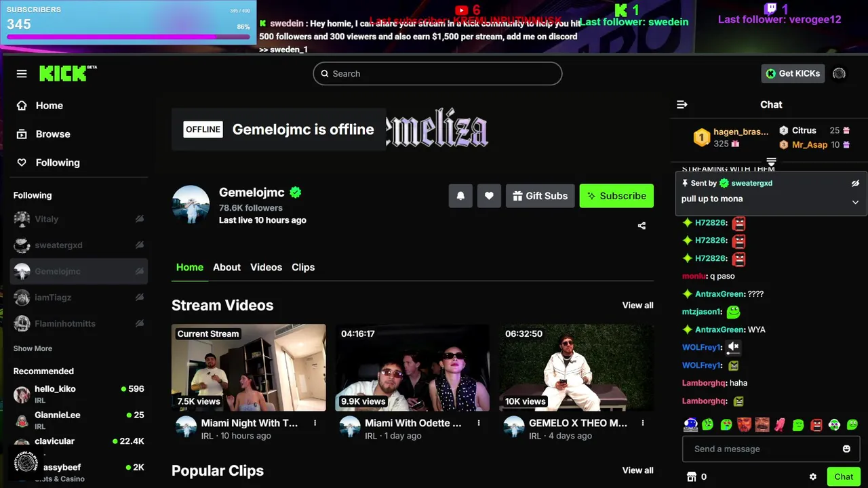The width and height of the screenshot is (868, 488).
Task: Switch to the About tab
Action: (x=226, y=267)
